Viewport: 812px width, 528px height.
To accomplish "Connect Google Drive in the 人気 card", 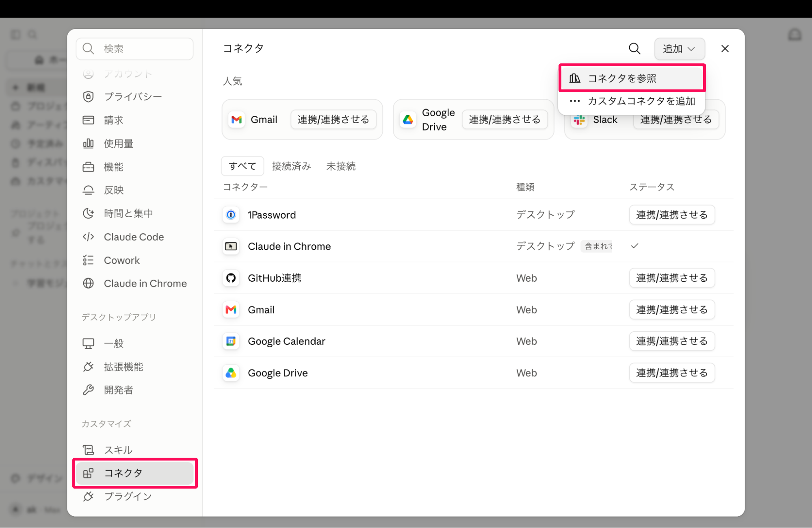I will click(x=505, y=120).
